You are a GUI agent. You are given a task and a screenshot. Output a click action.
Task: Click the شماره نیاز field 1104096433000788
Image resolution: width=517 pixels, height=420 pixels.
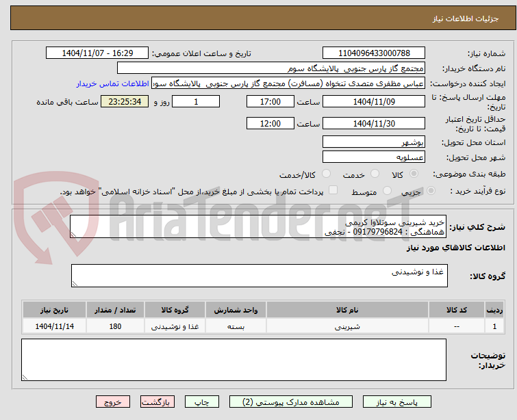pyautogui.click(x=374, y=53)
